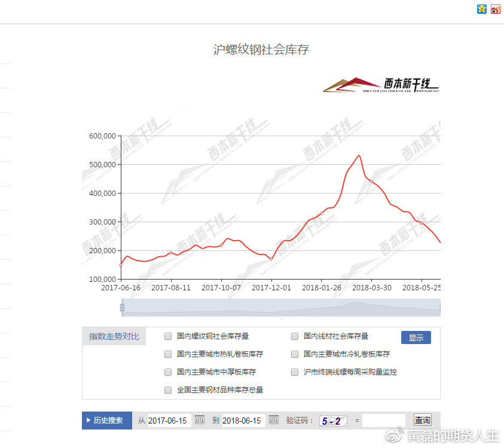Select the 国内主要城市冷轧卷板库存 checkbox
Viewport: 504px width, 448px height.
pos(295,354)
